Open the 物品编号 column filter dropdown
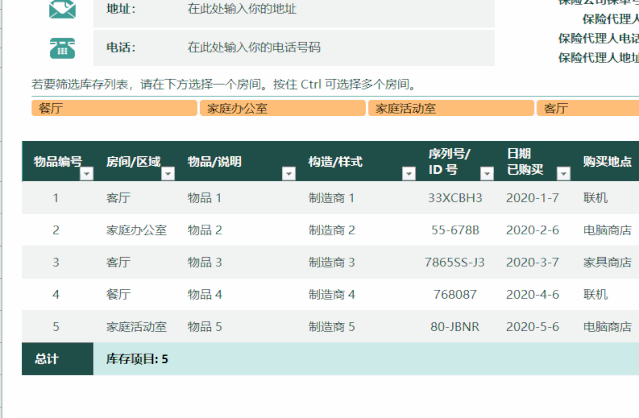The width and height of the screenshot is (639, 418). 86,174
